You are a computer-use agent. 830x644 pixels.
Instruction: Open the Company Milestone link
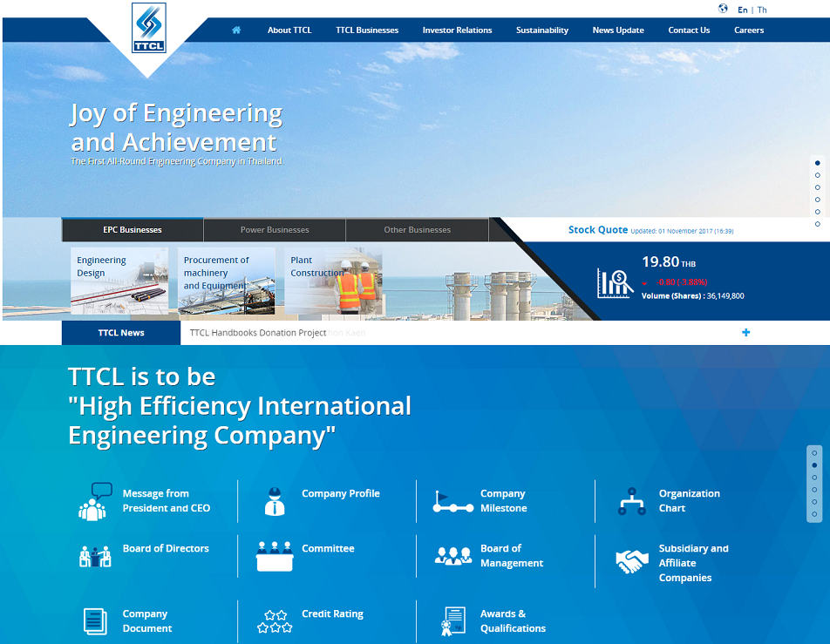503,500
